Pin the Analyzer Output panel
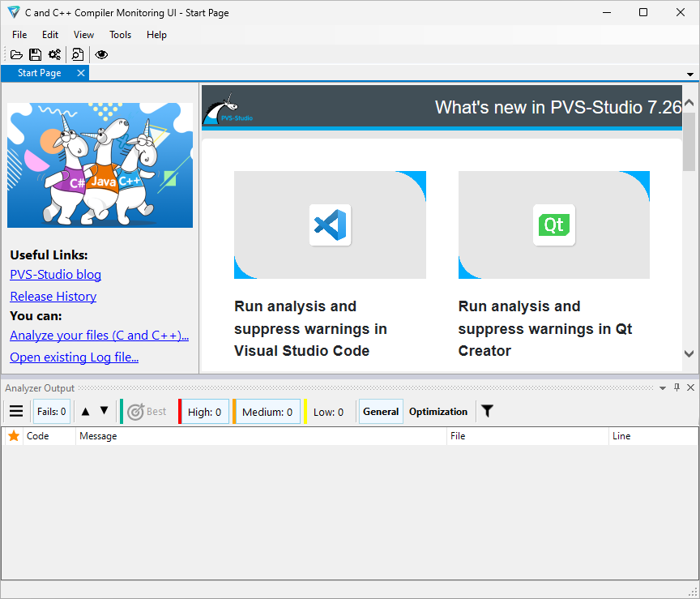 pos(677,387)
